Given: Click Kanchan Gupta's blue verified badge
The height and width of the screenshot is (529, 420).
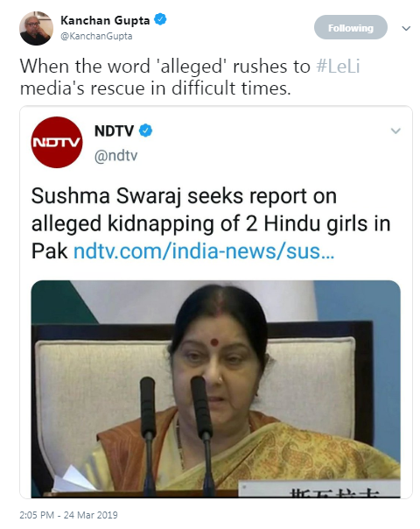Looking at the screenshot, I should coord(160,19).
